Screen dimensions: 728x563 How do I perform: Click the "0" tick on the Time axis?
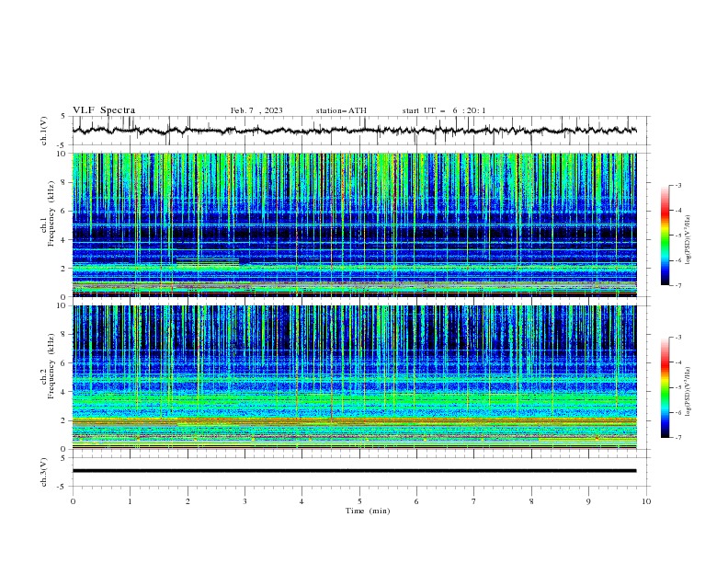tap(73, 501)
